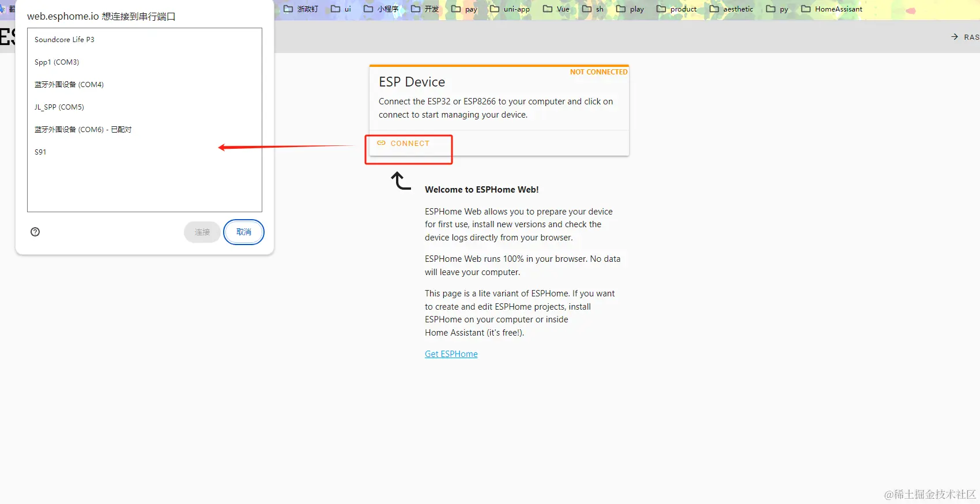The width and height of the screenshot is (980, 504).
Task: Click the link icon on the CONNECT button
Action: (381, 143)
